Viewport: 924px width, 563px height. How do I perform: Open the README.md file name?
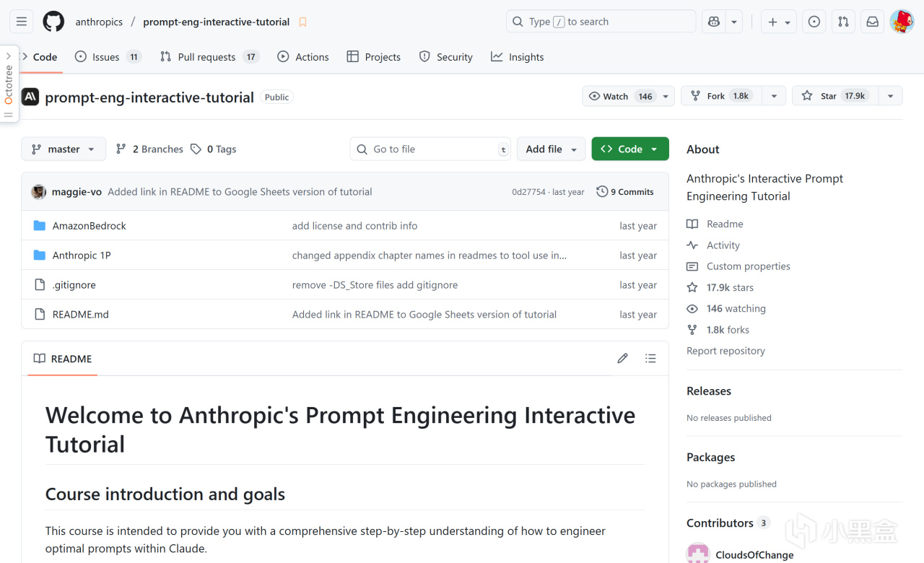pos(81,315)
